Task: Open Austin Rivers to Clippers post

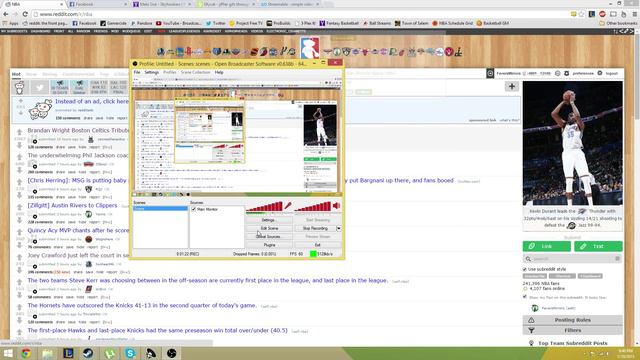Action: coord(72,205)
